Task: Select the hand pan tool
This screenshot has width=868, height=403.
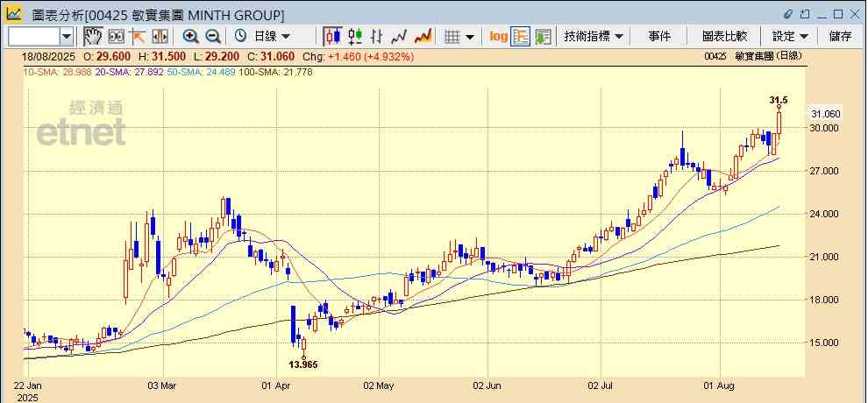Action: click(94, 37)
